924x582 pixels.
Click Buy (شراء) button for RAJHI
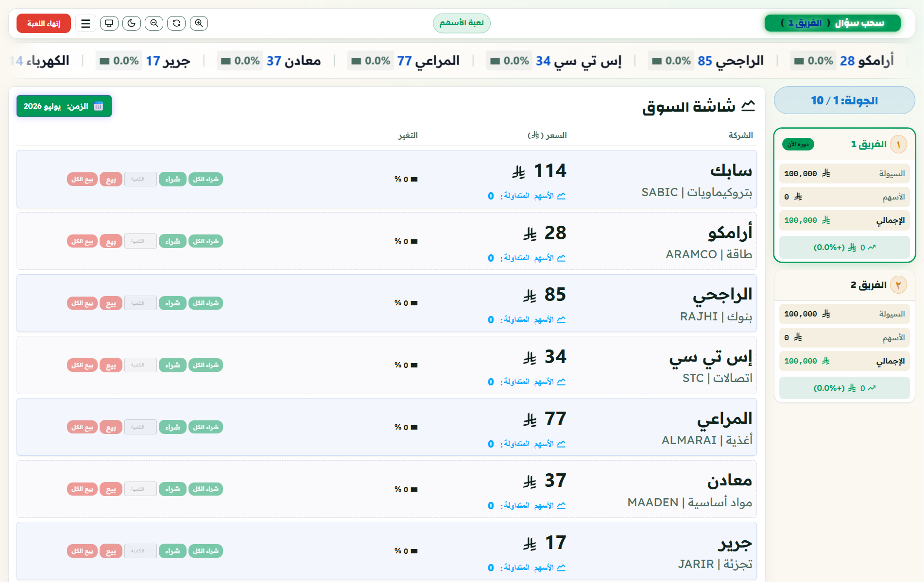[x=172, y=303]
